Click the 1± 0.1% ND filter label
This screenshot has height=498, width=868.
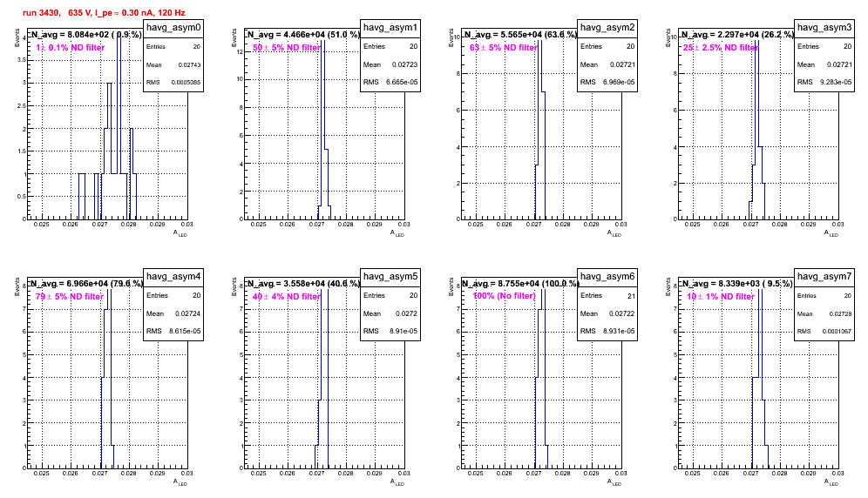[71, 48]
